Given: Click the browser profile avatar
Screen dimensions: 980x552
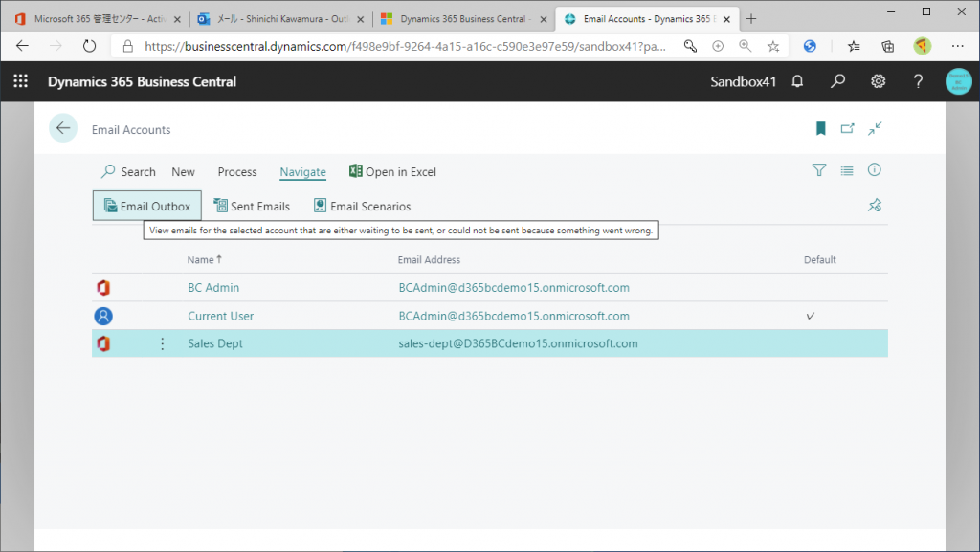Looking at the screenshot, I should (x=922, y=46).
